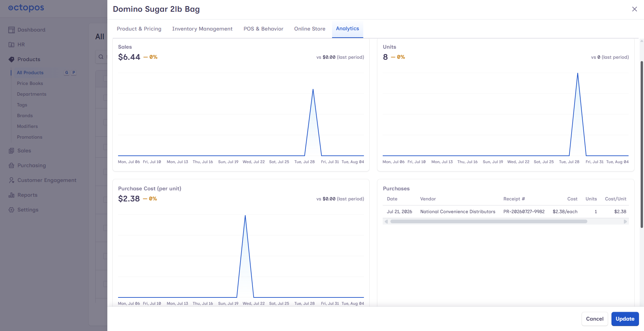This screenshot has width=644, height=331.
Task: Open Tags under Products
Action: pyautogui.click(x=22, y=105)
